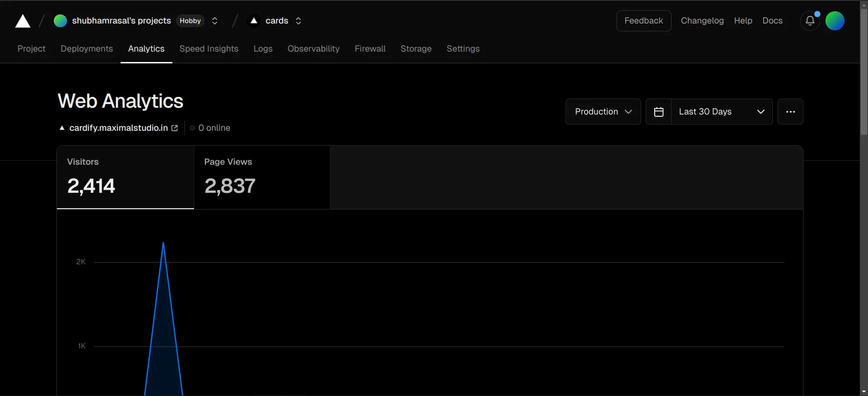This screenshot has height=396, width=868.
Task: Open the three-dot more options menu
Action: point(790,112)
